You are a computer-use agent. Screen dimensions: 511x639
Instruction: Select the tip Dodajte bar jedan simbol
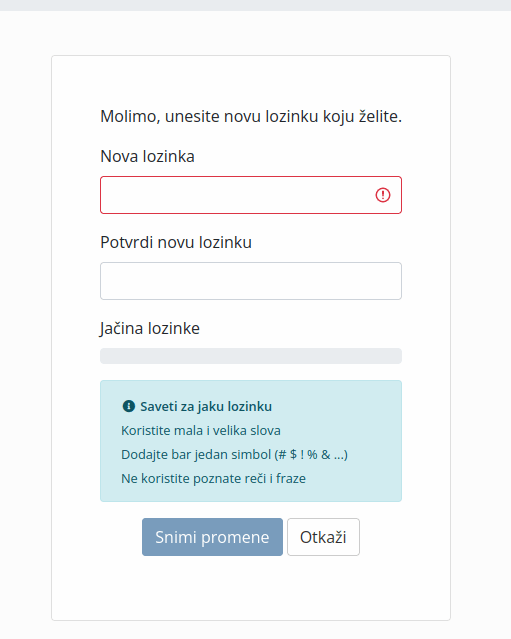(x=234, y=454)
